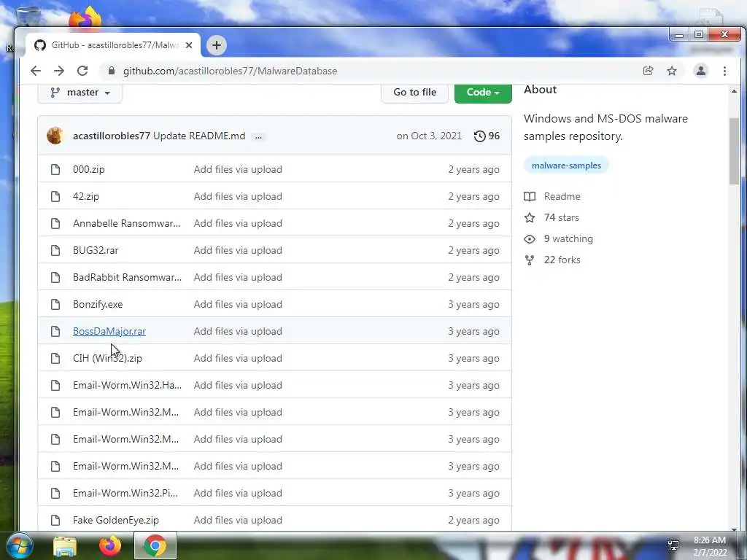Click the star icon next to 74 stars
Viewport: 747px width, 560px height.
tap(530, 217)
